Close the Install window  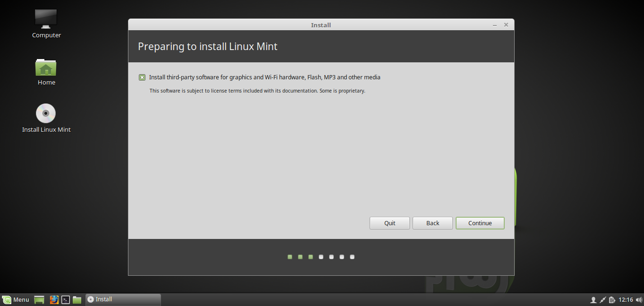point(506,25)
